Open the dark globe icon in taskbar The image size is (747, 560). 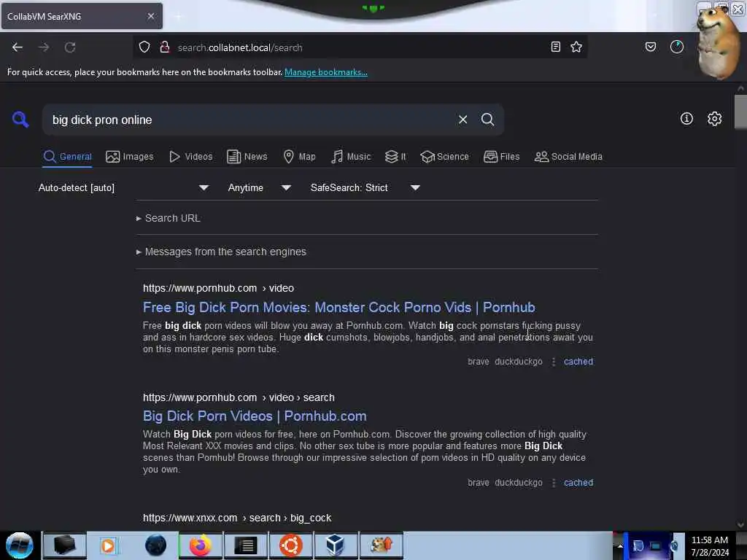point(155,545)
